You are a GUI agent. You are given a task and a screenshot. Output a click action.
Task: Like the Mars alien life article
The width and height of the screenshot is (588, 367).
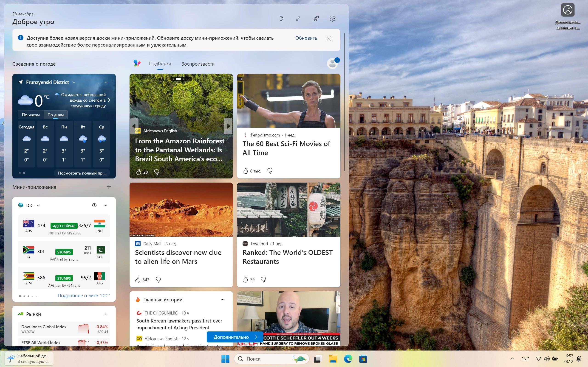[138, 280]
